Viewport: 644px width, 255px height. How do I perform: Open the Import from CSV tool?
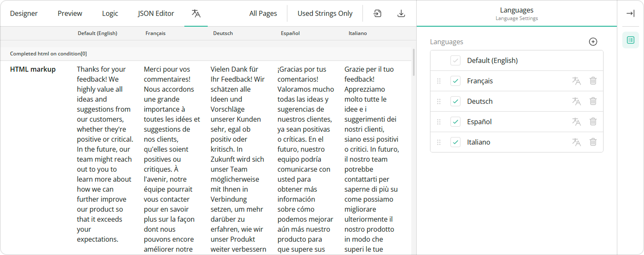377,13
